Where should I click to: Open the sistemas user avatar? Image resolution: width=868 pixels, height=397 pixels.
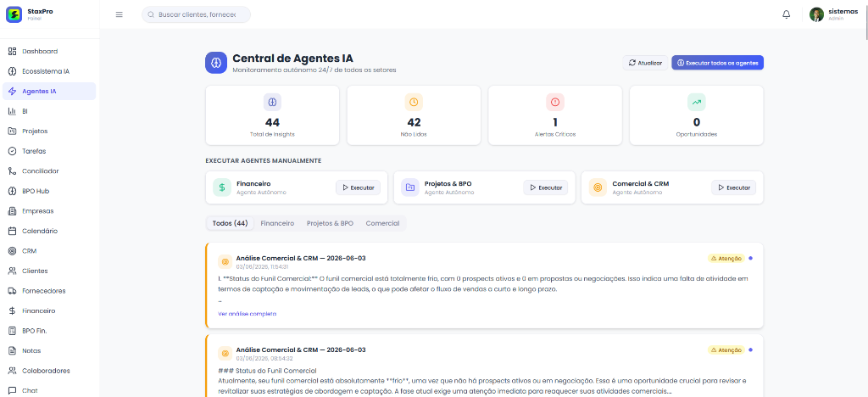click(816, 14)
